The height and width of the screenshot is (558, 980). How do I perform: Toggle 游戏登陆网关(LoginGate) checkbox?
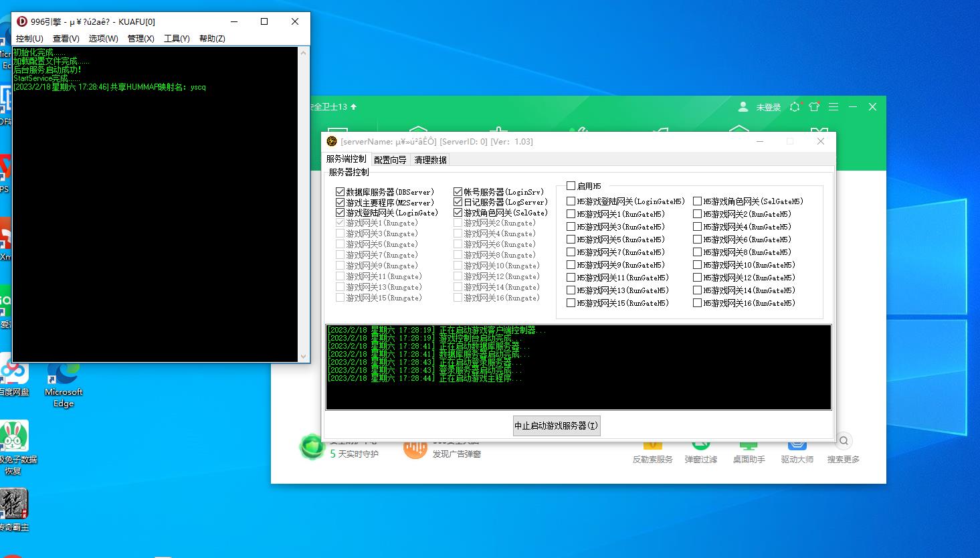pos(340,213)
